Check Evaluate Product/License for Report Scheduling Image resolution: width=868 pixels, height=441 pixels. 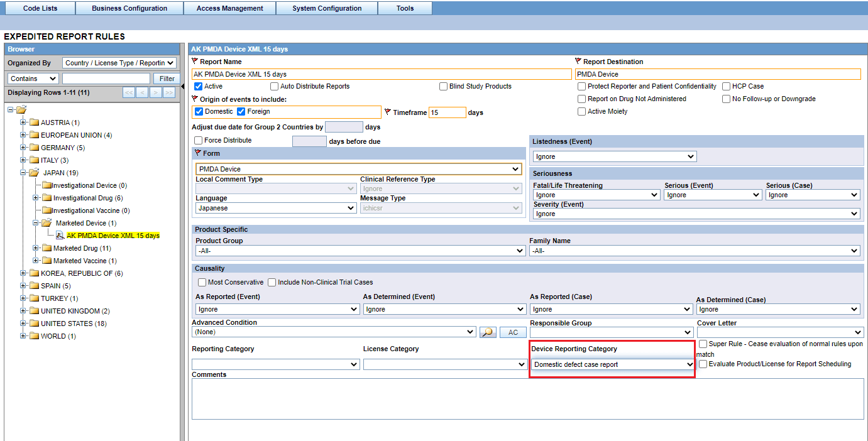pos(703,364)
